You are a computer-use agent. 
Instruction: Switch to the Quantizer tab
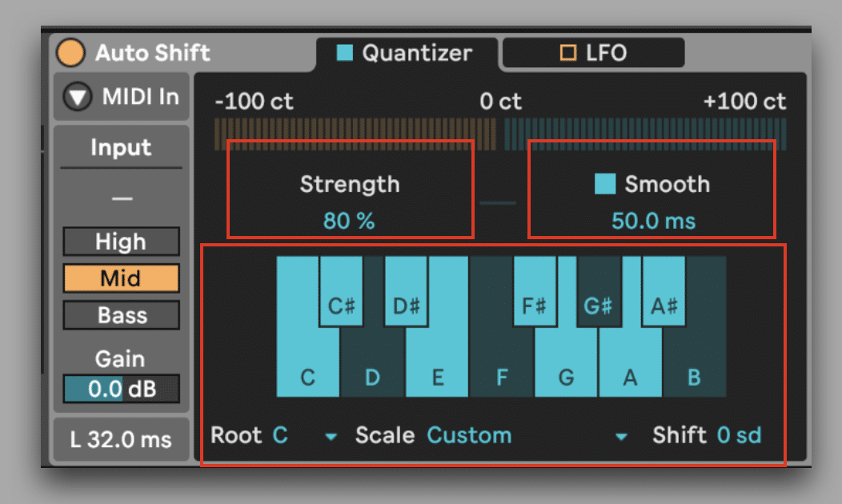point(405,54)
